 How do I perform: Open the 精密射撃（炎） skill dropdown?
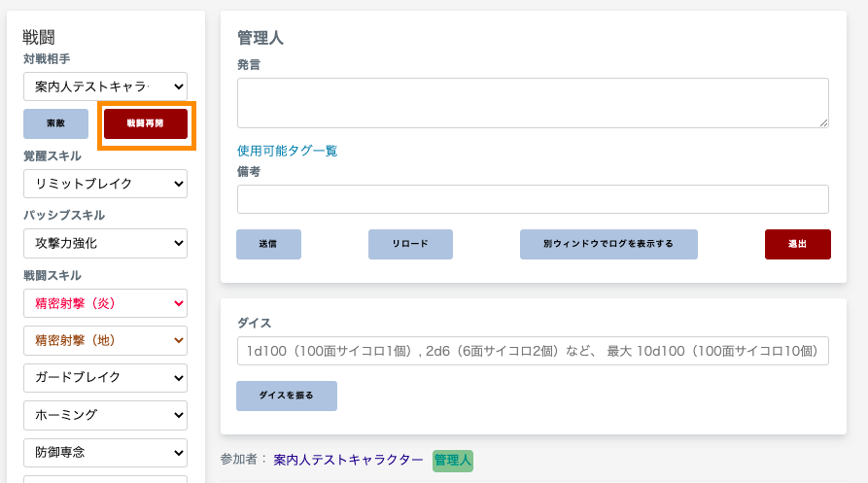(x=105, y=303)
